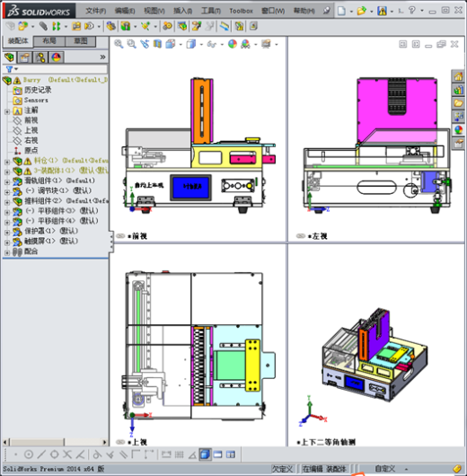
Task: Expand the manager tabs chevron arrows
Action: coord(102,57)
